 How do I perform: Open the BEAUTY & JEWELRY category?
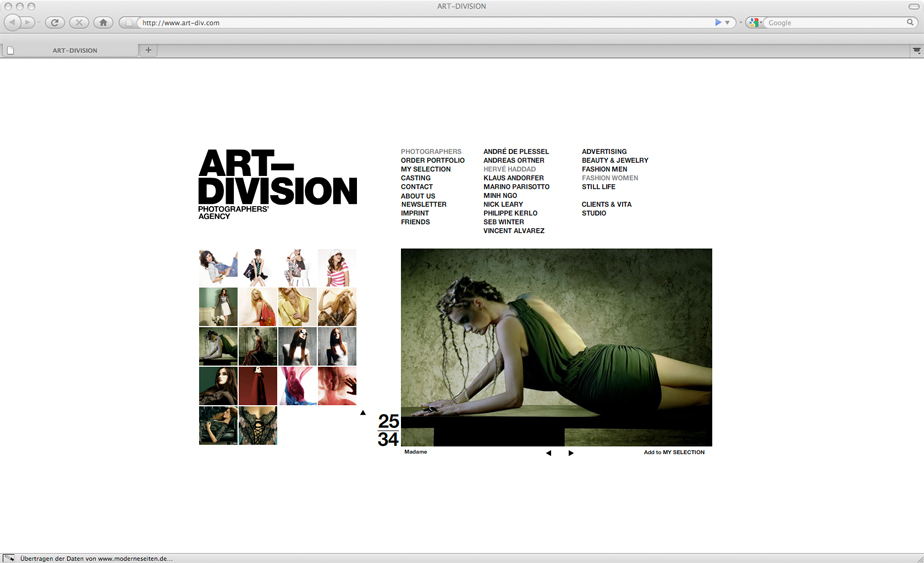pyautogui.click(x=615, y=160)
